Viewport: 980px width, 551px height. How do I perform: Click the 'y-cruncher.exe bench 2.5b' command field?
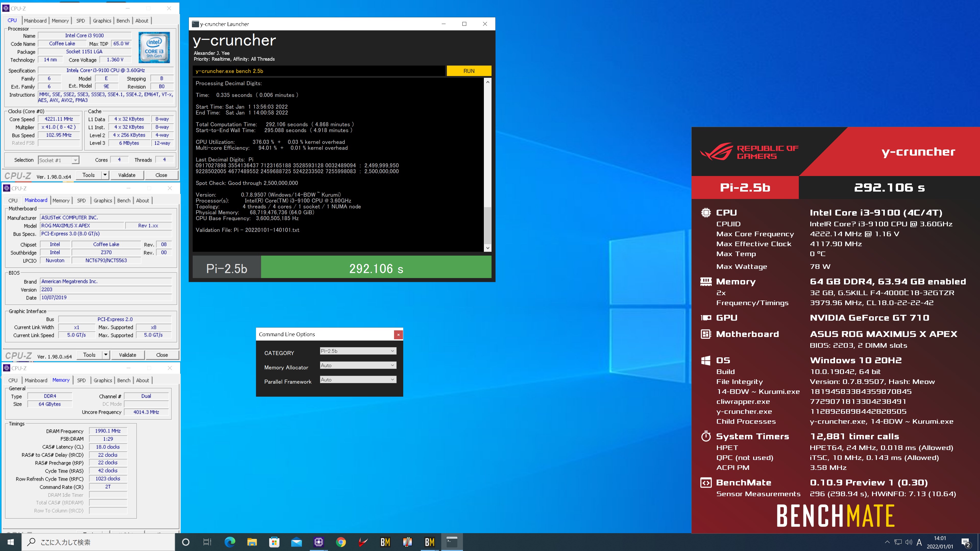pos(319,71)
